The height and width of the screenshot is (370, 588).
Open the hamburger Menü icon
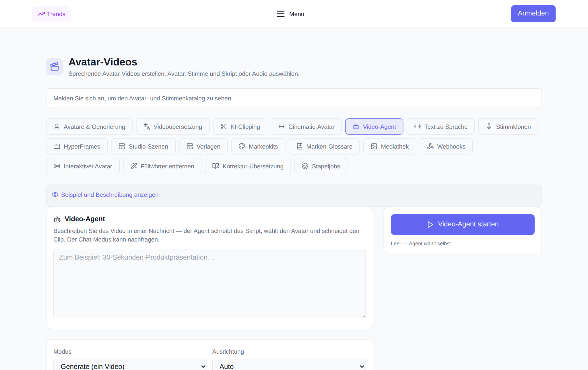pyautogui.click(x=280, y=14)
